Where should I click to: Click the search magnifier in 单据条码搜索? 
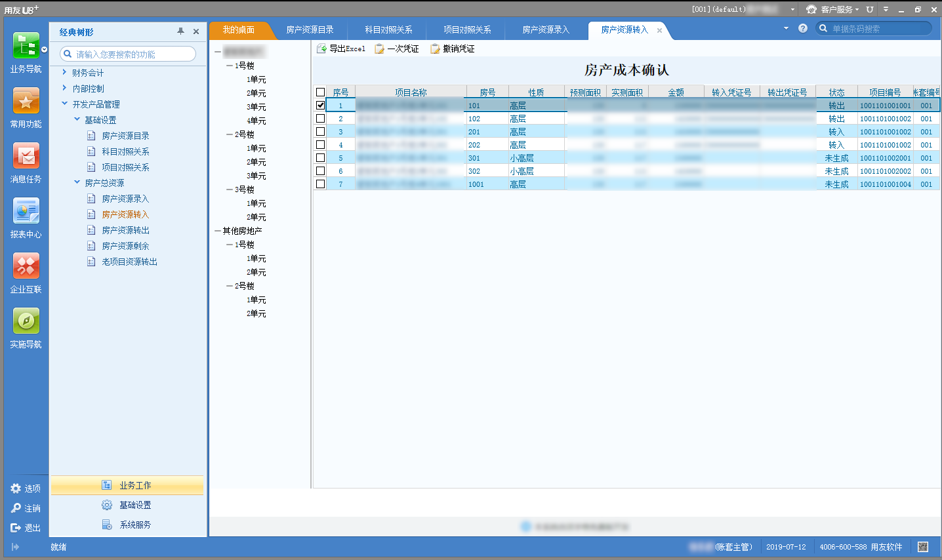pos(823,28)
